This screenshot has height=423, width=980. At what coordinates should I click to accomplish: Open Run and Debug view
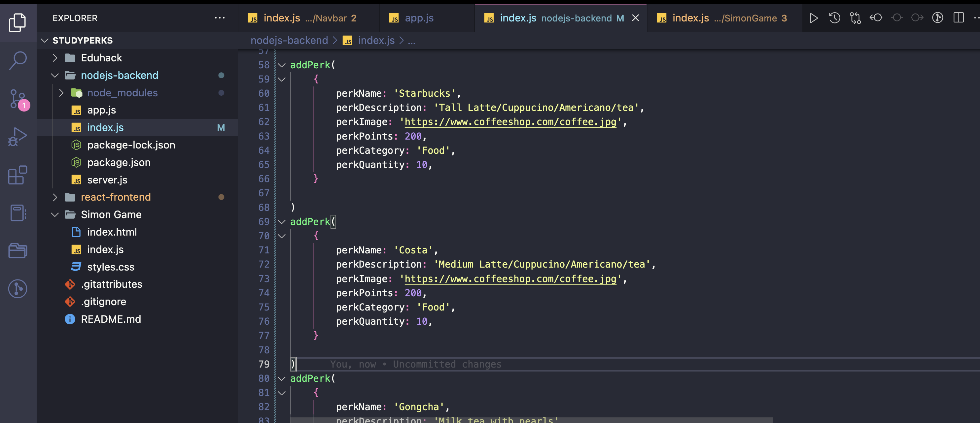pos(17,137)
